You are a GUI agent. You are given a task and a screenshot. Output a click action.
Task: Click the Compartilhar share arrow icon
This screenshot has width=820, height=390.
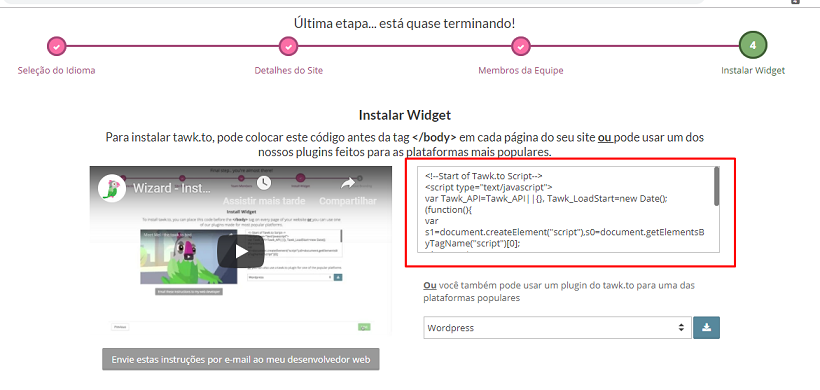[x=348, y=182]
